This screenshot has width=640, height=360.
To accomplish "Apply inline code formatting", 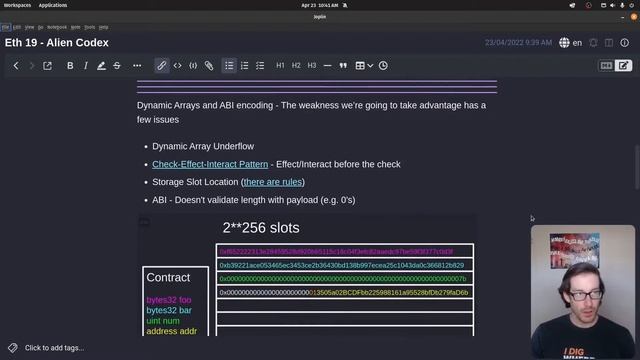I will point(178,66).
